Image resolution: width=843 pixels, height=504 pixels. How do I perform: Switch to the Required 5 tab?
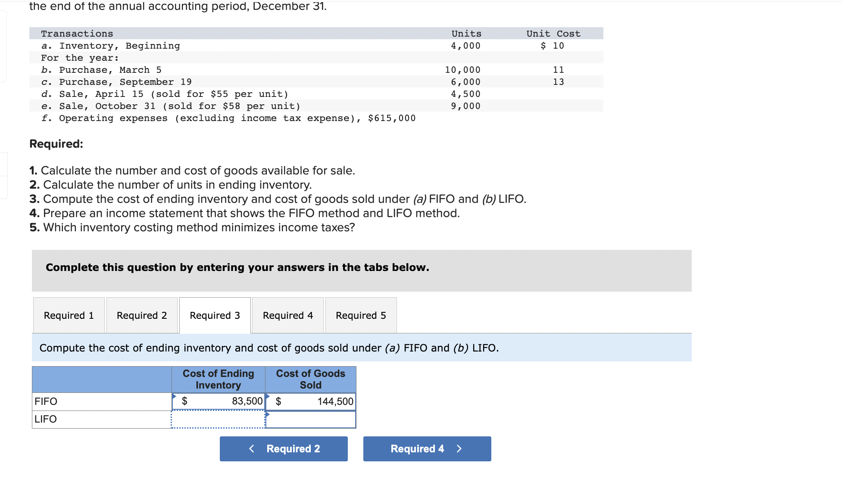tap(361, 315)
